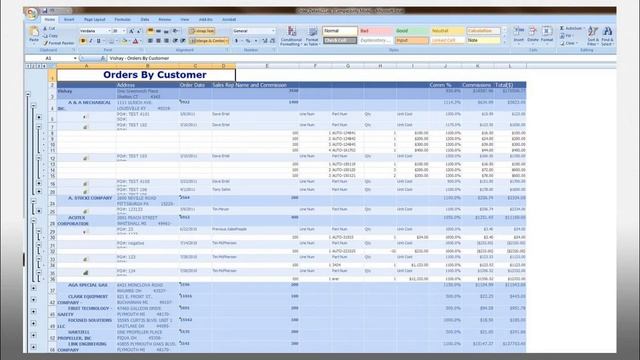The height and width of the screenshot is (360, 640).
Task: Click the Decrease Decimal icon
Action: (x=272, y=41)
